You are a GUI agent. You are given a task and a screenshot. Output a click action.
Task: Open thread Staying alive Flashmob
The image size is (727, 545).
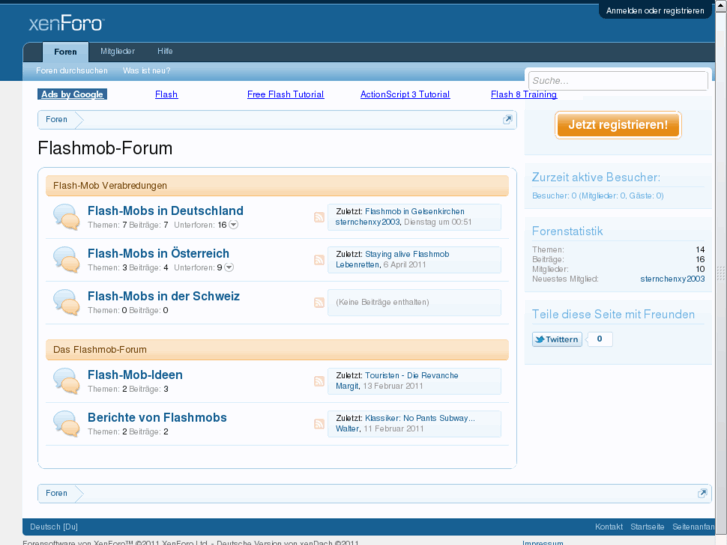coord(407,254)
